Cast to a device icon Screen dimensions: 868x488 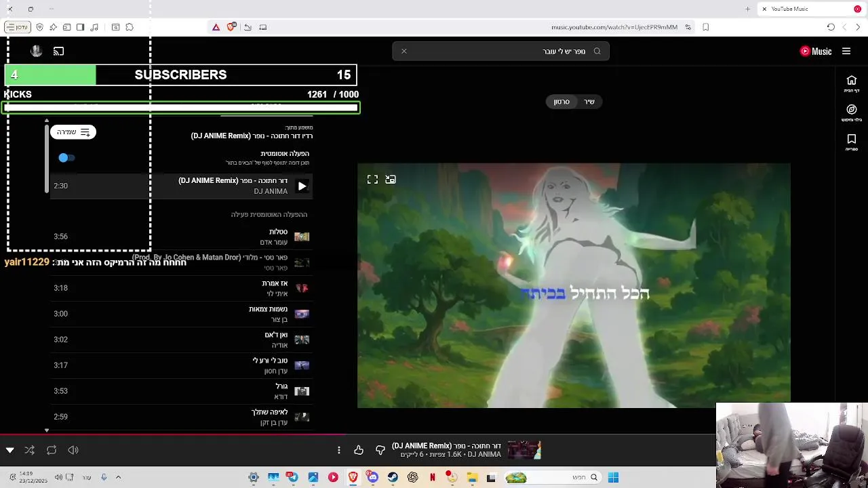click(59, 51)
